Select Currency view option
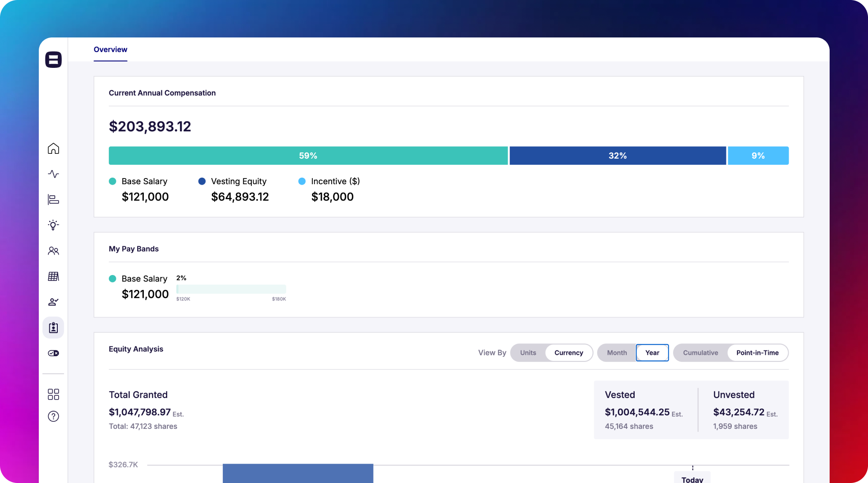The image size is (868, 483). click(569, 353)
